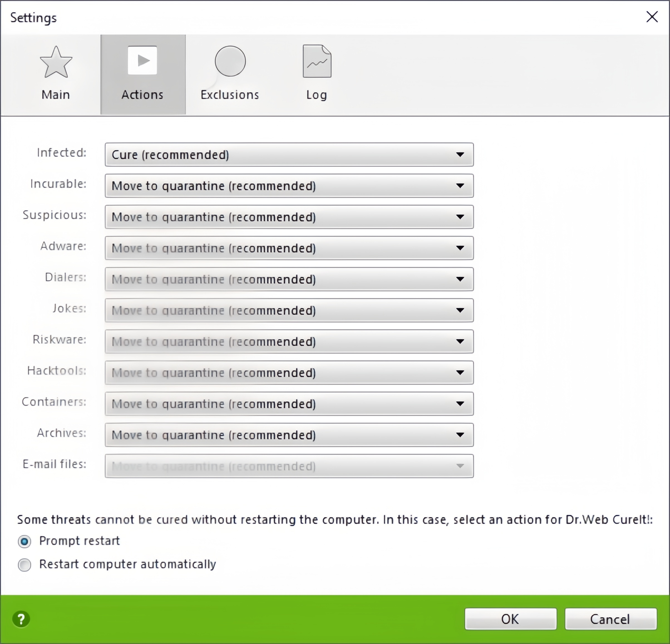Open the Exclusions circle icon
The height and width of the screenshot is (644, 670).
tap(230, 61)
